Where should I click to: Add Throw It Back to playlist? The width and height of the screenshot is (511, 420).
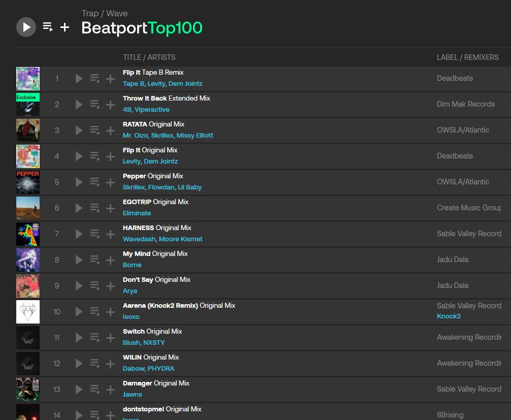(x=110, y=105)
